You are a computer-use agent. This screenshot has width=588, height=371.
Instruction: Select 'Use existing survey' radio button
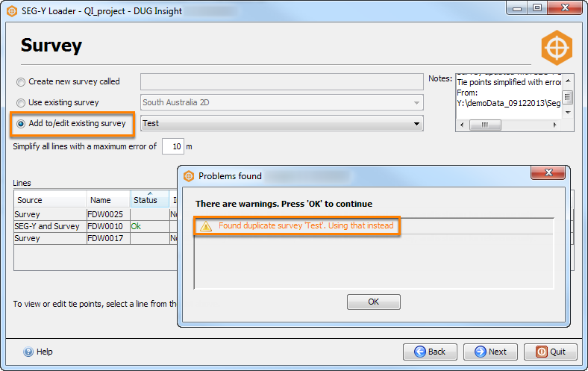(21, 103)
